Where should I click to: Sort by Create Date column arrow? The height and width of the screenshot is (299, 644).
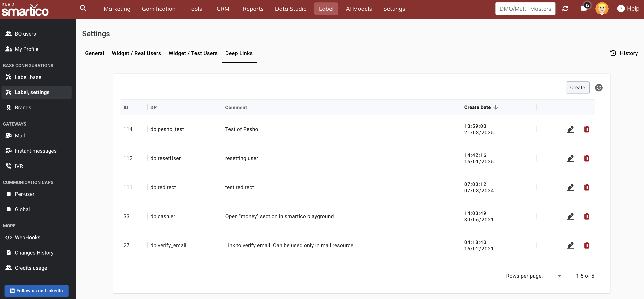tap(495, 107)
